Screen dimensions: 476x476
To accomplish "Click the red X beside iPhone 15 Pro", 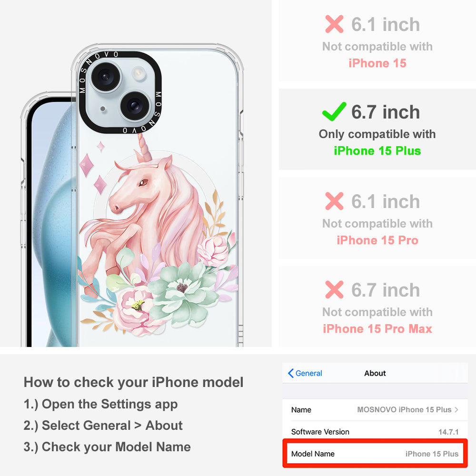I will pyautogui.click(x=334, y=201).
